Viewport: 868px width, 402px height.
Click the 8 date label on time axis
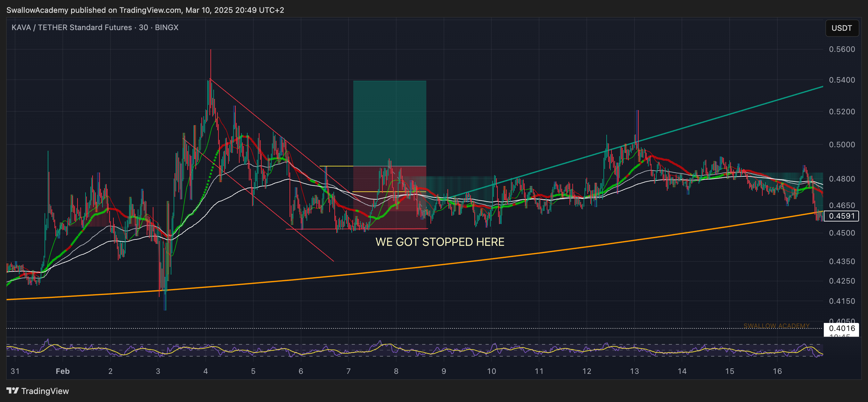pos(396,371)
